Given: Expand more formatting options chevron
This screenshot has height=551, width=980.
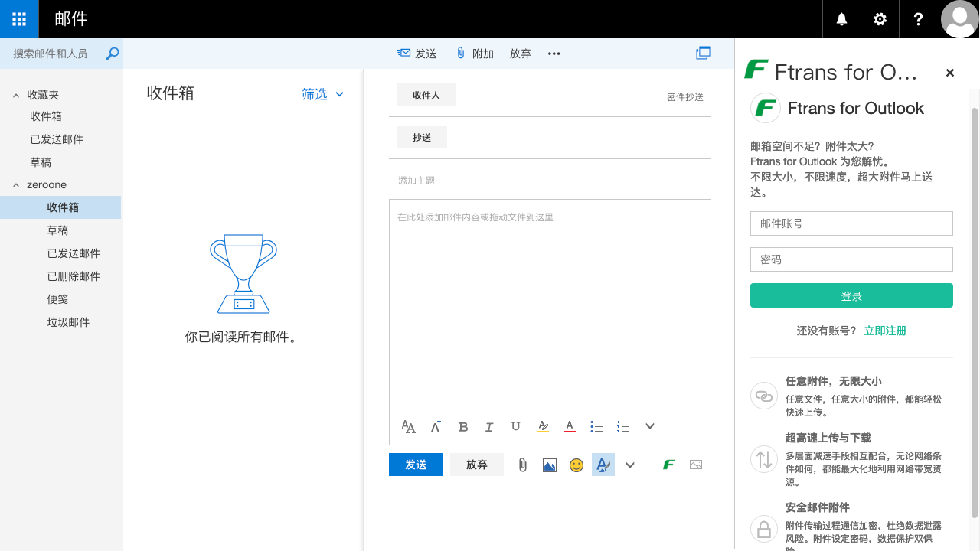Looking at the screenshot, I should coord(649,426).
